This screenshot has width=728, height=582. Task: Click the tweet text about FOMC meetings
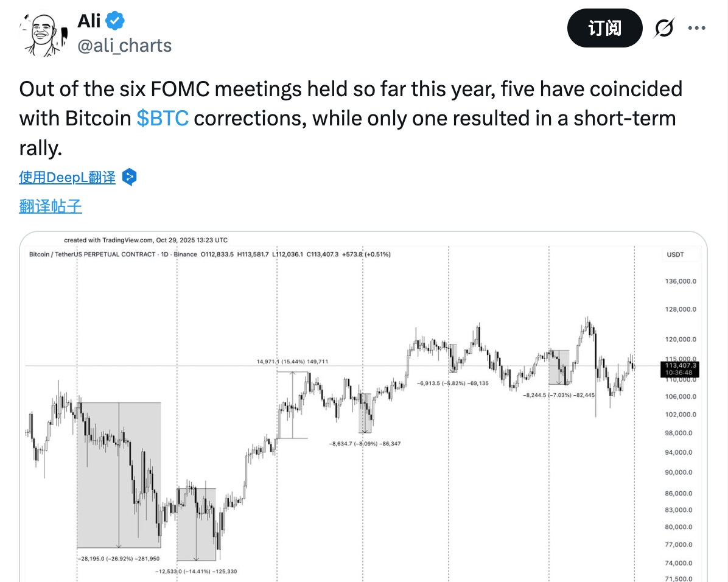pos(350,118)
